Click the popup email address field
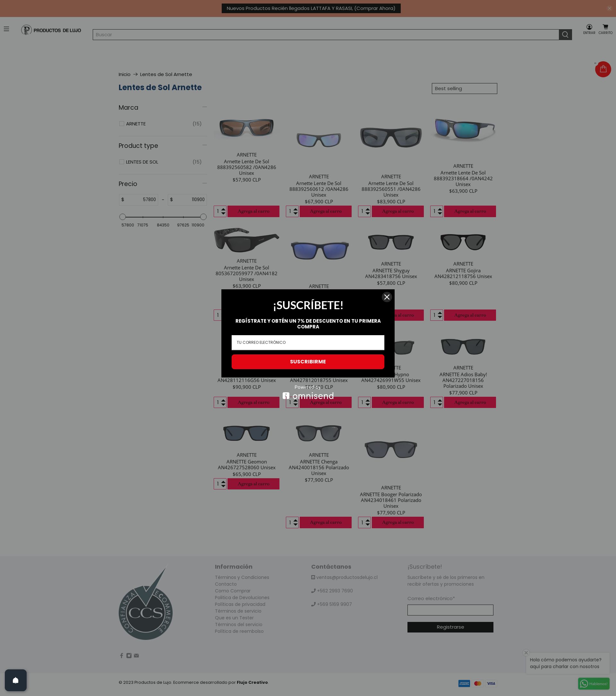Viewport: 616px width, 696px height. (x=308, y=342)
